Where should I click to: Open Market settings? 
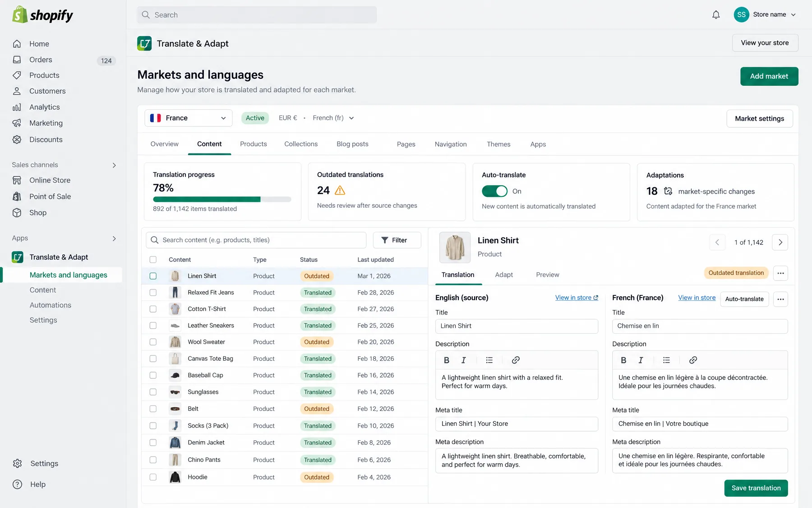tap(760, 118)
